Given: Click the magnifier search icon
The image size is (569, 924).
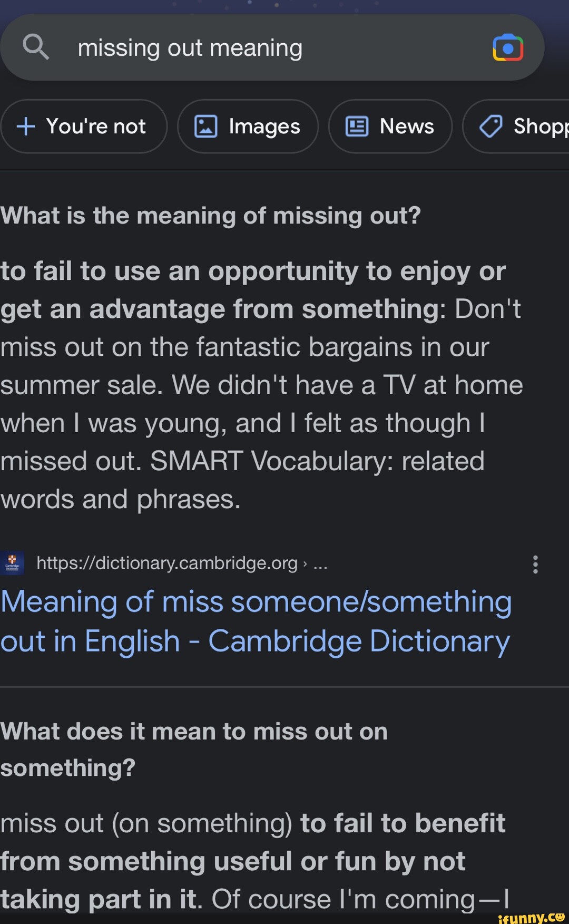Looking at the screenshot, I should (x=36, y=47).
